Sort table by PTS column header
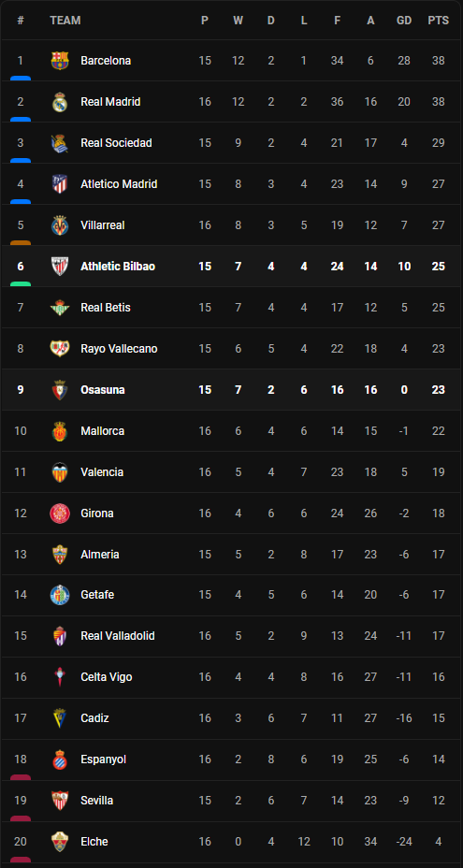 (x=438, y=21)
